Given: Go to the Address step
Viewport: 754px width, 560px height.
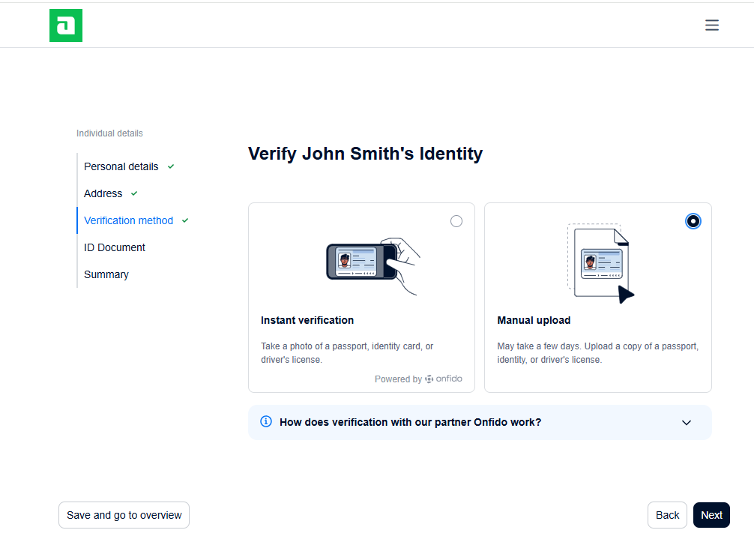Looking at the screenshot, I should (x=103, y=193).
